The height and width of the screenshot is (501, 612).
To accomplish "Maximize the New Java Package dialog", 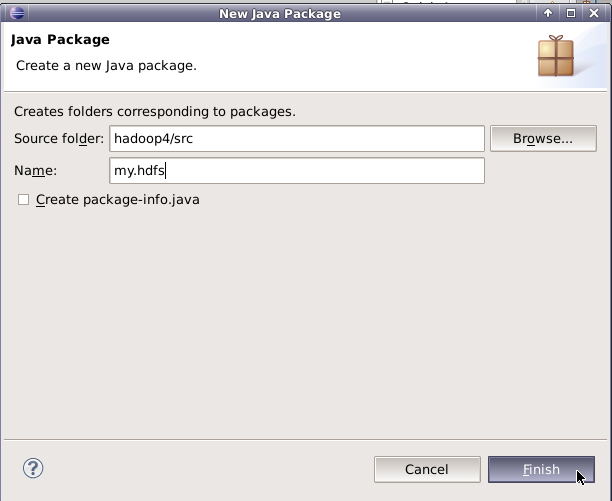I will pyautogui.click(x=571, y=13).
